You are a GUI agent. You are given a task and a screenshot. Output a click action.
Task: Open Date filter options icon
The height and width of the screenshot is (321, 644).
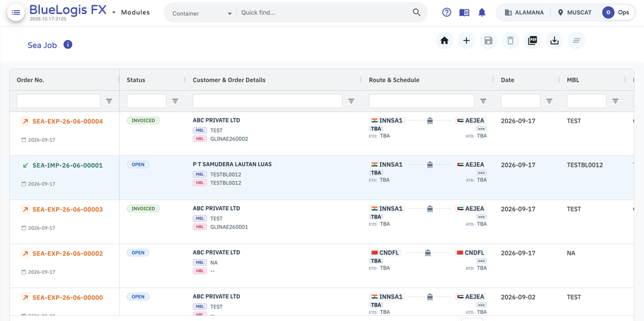tap(549, 101)
